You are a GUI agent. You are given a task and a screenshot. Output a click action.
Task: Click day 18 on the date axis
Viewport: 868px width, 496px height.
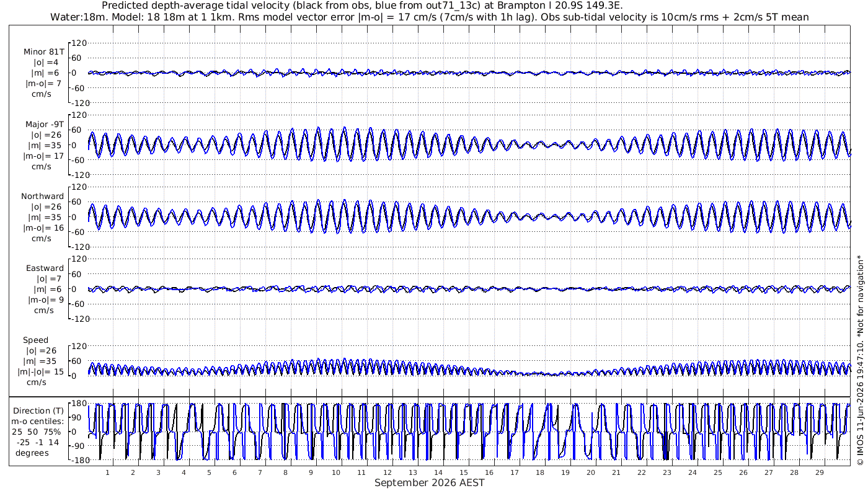pos(539,472)
